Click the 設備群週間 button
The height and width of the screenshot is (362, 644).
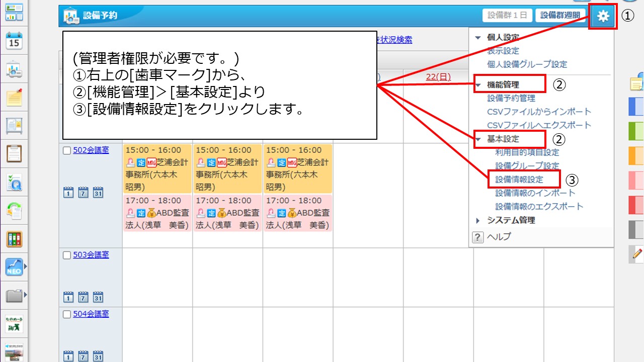coord(560,16)
